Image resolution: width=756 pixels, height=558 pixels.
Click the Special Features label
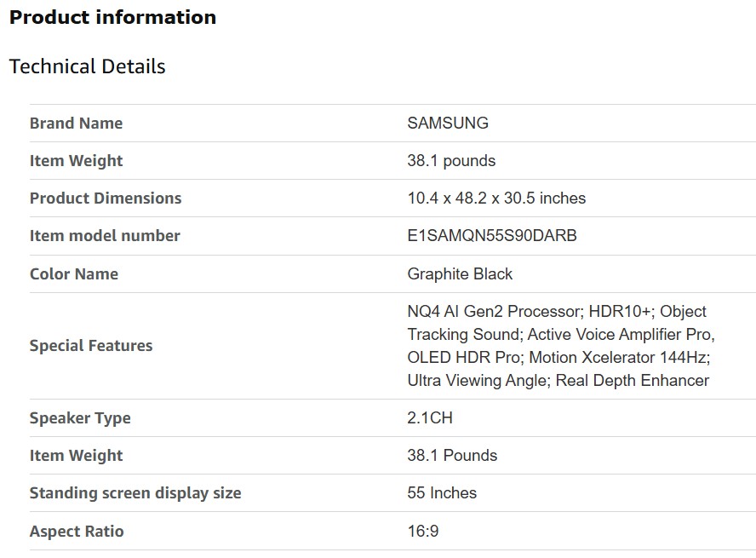(x=91, y=346)
